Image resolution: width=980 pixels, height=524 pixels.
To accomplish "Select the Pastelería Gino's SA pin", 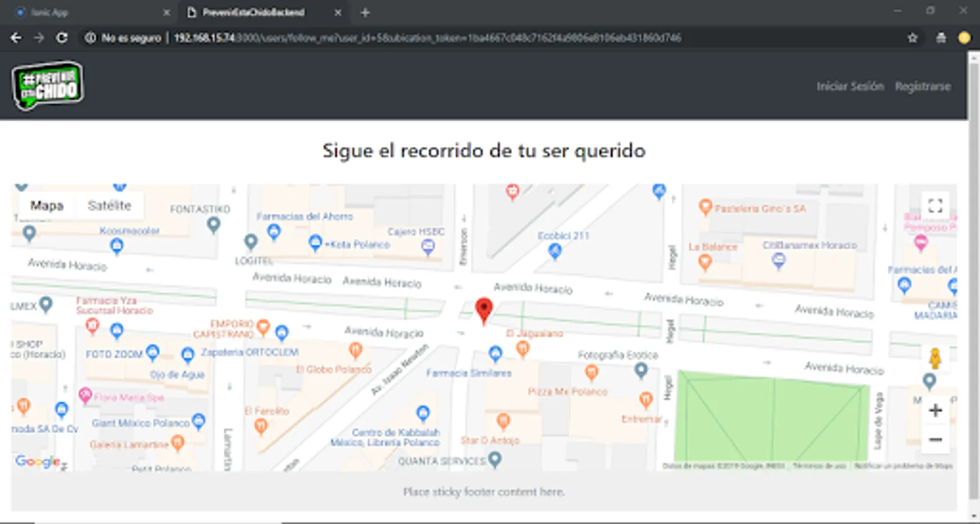I will click(x=705, y=207).
